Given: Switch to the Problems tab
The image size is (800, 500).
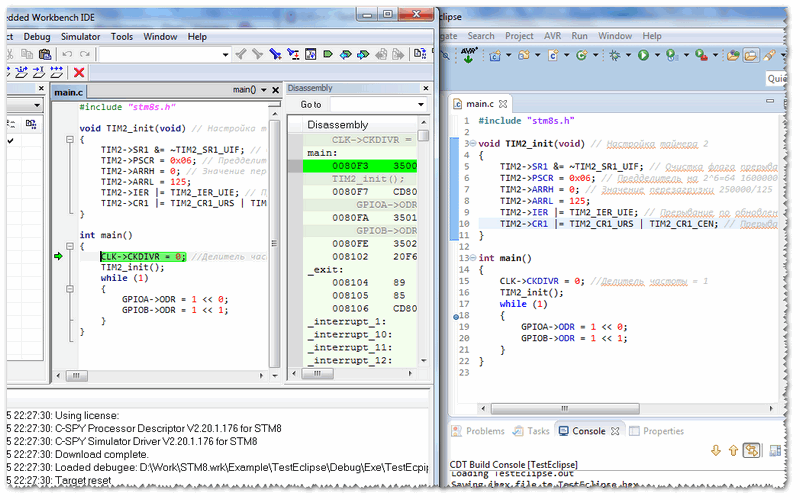Looking at the screenshot, I should pos(485,431).
